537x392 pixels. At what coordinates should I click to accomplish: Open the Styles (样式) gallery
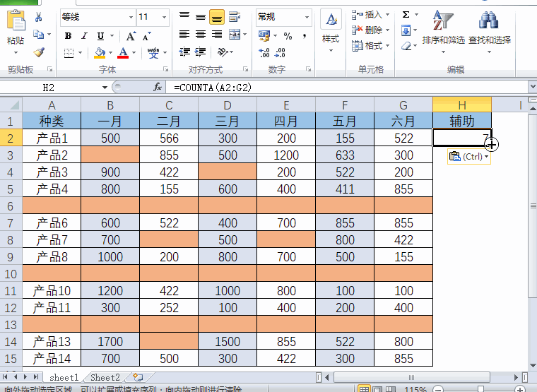331,32
